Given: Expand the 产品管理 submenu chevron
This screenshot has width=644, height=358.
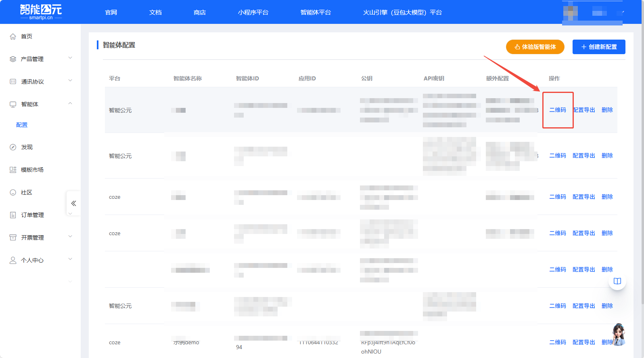Looking at the screenshot, I should pyautogui.click(x=70, y=58).
